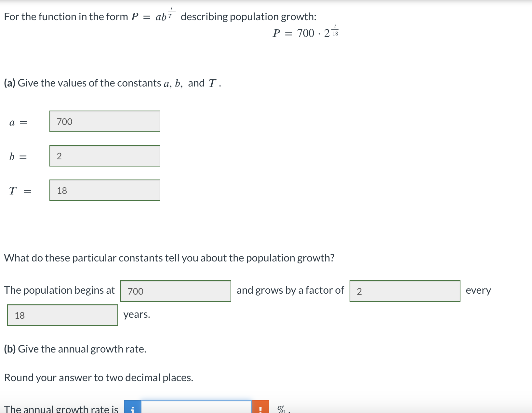Click the heading for part (a)
Image resolution: width=532 pixels, height=413 pixels.
click(111, 83)
